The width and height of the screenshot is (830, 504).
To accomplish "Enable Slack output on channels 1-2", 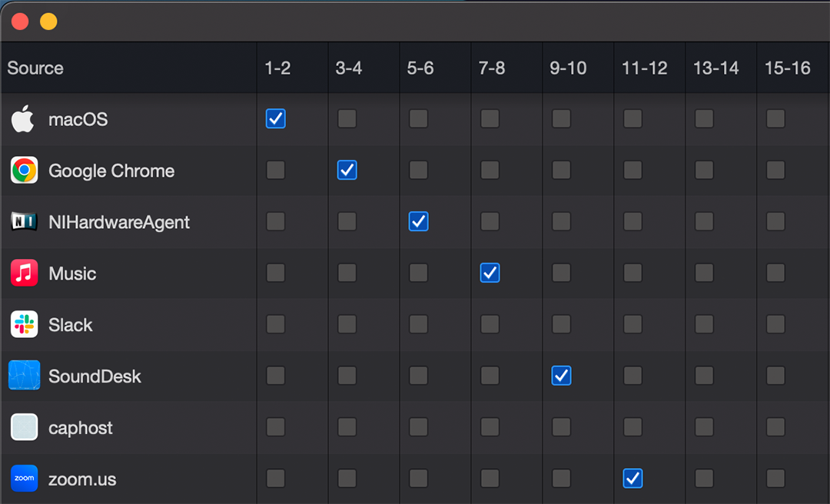I will (x=276, y=324).
